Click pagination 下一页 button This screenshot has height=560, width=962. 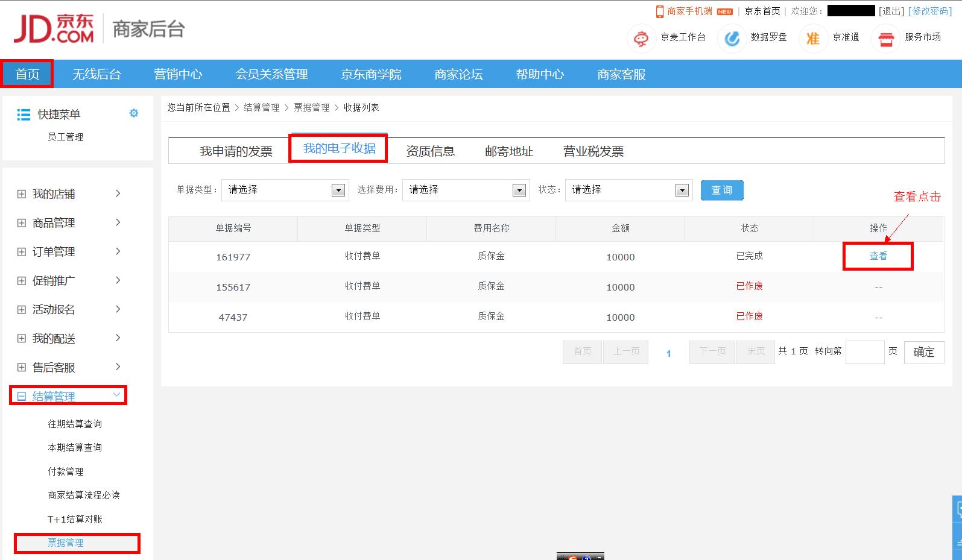pyautogui.click(x=712, y=351)
